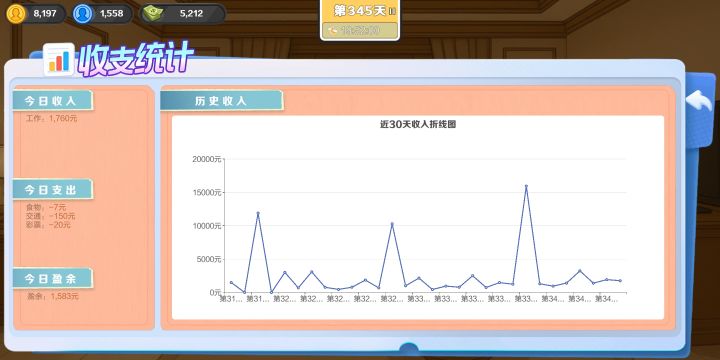Click the middle peak data point near 10000元
Screen dimensions: 720x360
(x=392, y=224)
